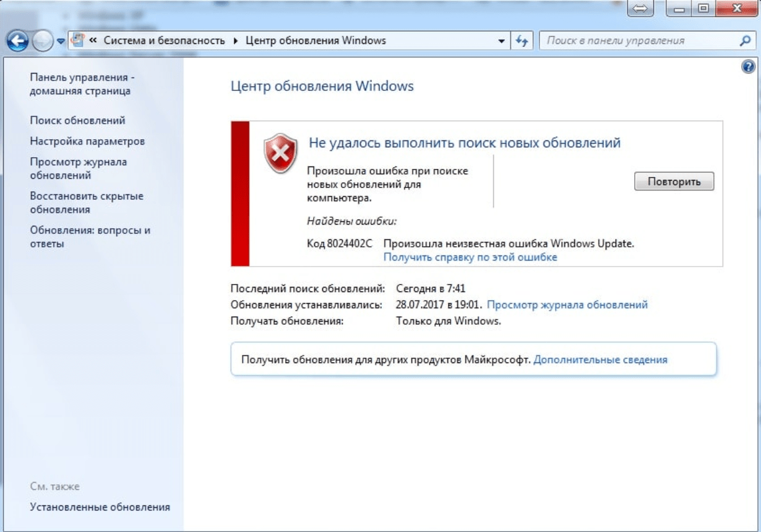
Task: Click the magnifier icon in search box
Action: (x=745, y=41)
